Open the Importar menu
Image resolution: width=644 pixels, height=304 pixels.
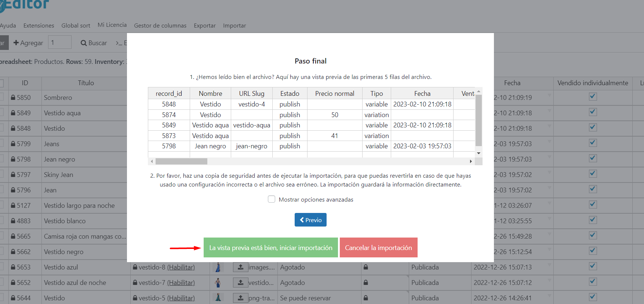234,26
